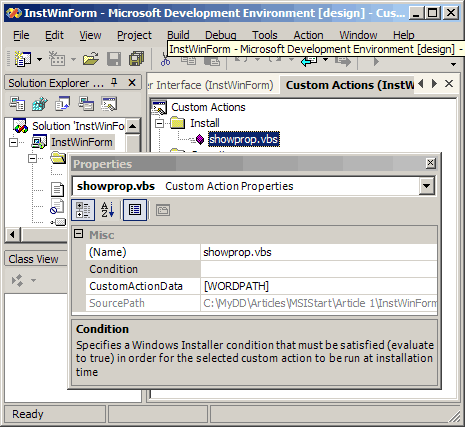Click the Cut scissors icon
This screenshot has width=467, height=428.
tap(165, 60)
